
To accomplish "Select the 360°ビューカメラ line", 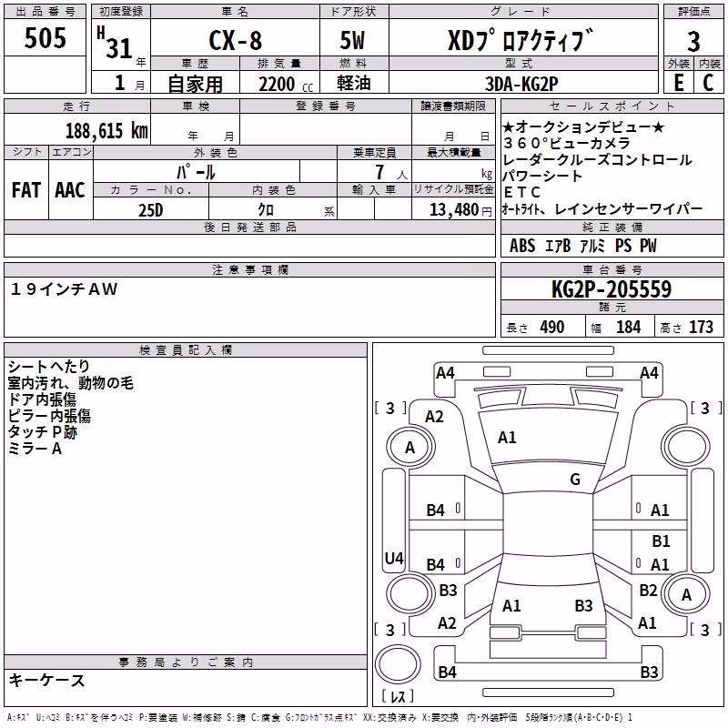I will coord(567,143).
